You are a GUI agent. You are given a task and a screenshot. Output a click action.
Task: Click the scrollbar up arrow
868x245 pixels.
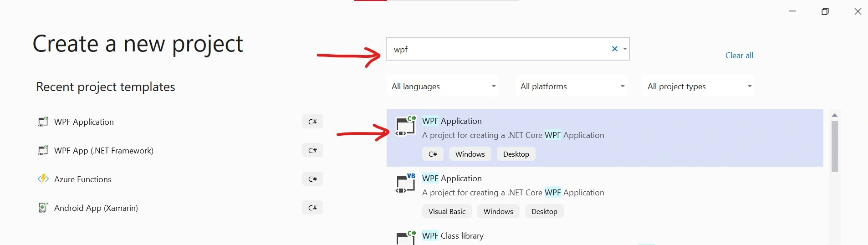835,115
